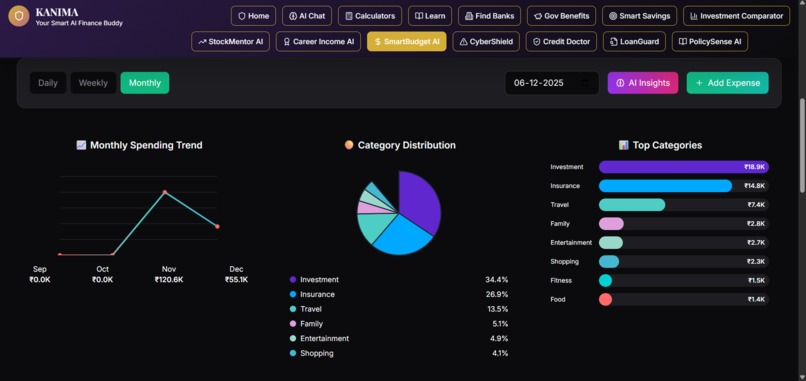
Task: Open the Home page
Action: [253, 16]
